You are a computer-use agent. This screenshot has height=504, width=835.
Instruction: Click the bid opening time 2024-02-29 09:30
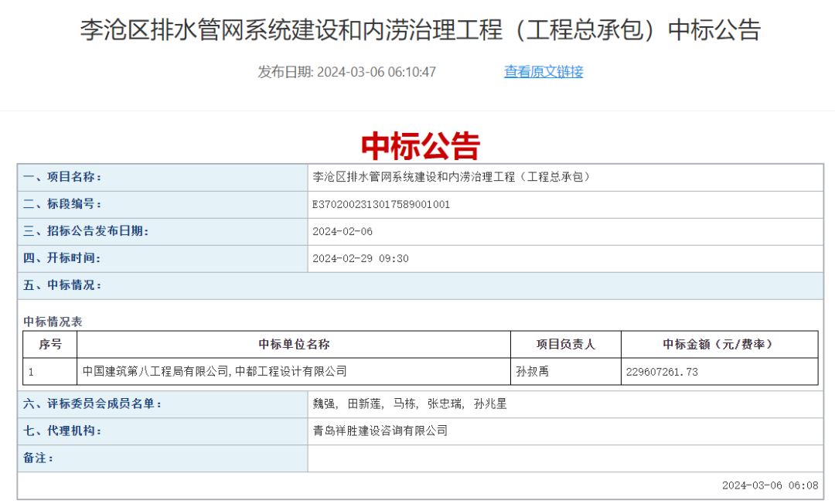(x=360, y=259)
